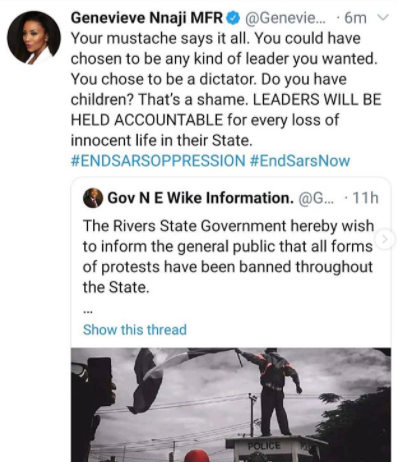Open the #EndSarsNow hashtag
The width and height of the screenshot is (397, 462).
click(300, 161)
